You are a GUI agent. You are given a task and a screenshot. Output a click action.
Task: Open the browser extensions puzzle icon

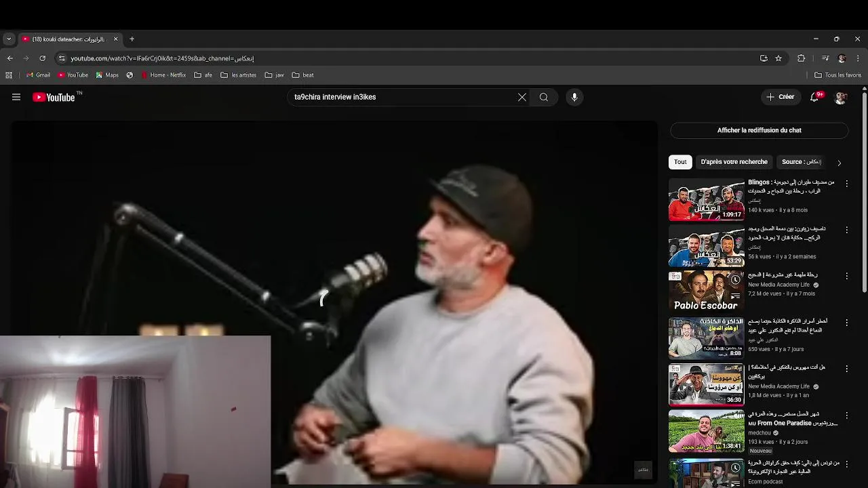click(x=801, y=58)
